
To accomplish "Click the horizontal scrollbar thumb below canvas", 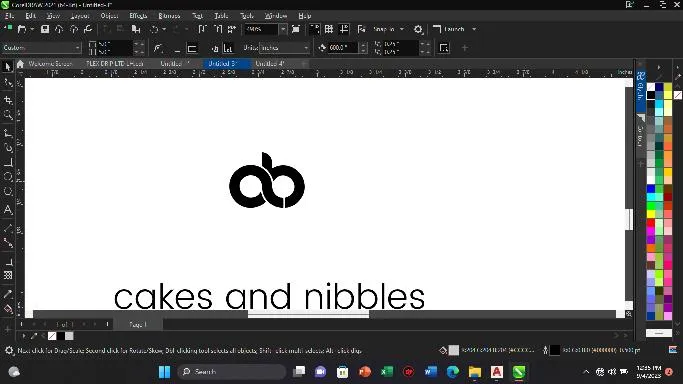I will [308, 314].
